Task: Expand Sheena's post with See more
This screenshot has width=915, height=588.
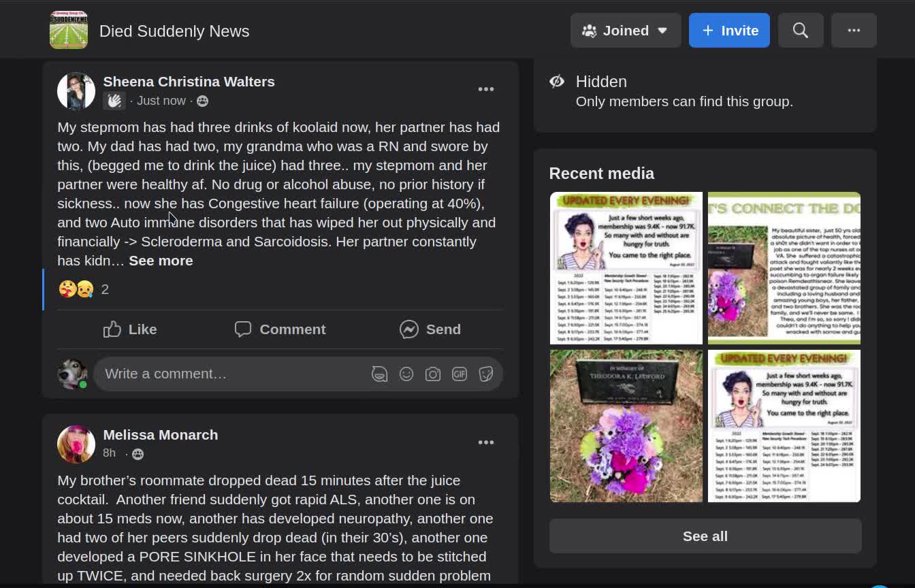Action: pos(161,261)
